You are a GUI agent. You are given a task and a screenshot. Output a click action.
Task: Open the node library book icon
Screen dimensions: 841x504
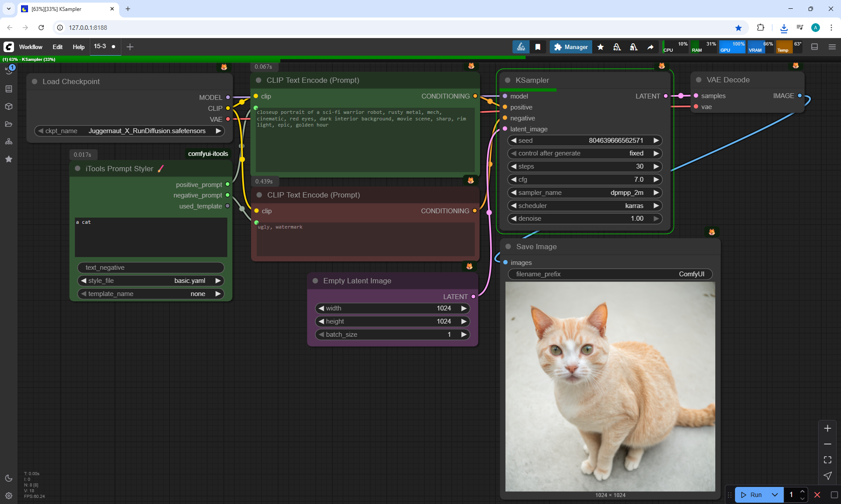(x=9, y=89)
